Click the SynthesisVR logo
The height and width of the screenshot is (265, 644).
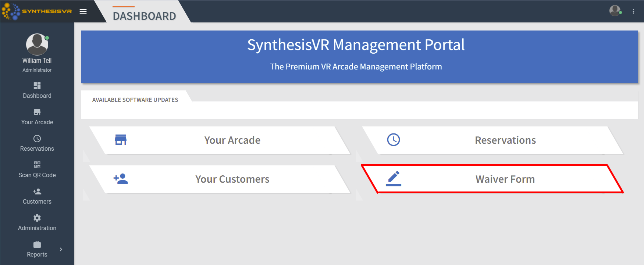37,11
